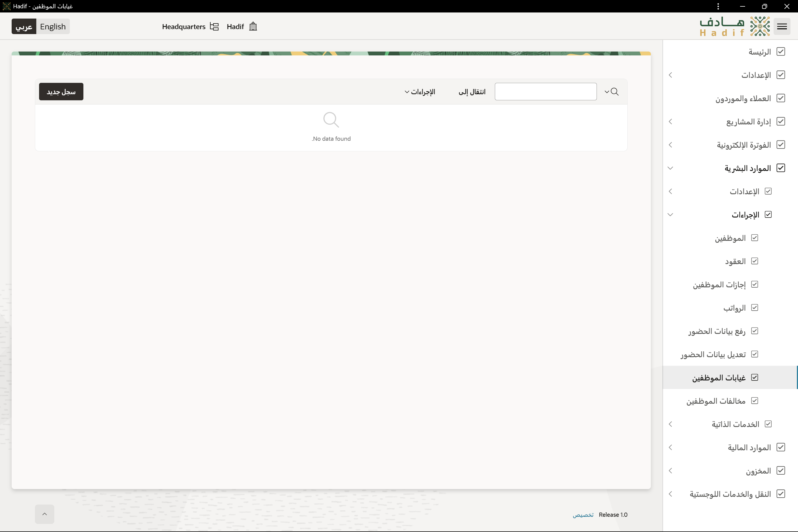
Task: Click the Hadif logo
Action: tap(735, 27)
